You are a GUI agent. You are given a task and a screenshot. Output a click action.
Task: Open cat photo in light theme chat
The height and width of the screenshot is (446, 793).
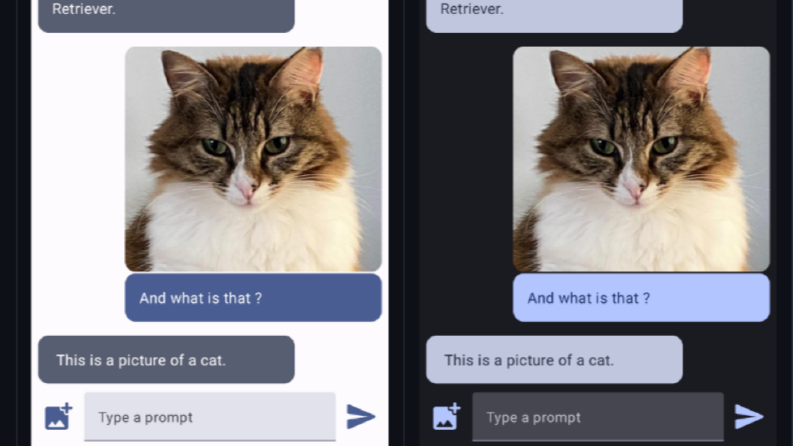coord(253,159)
